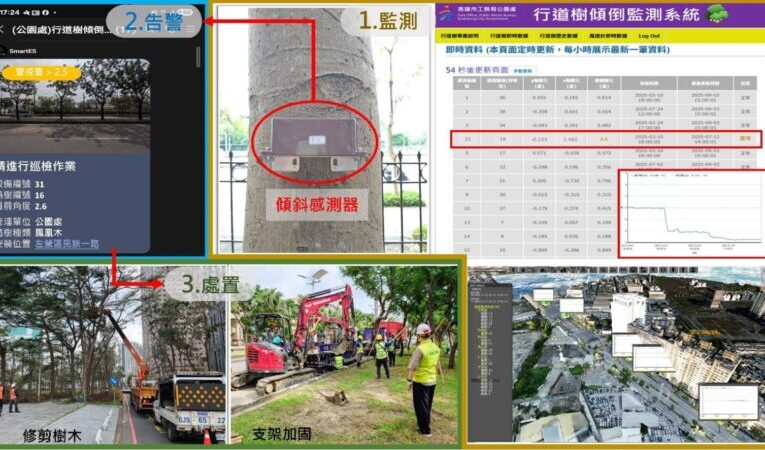Open the 行道樹歷史數據 menu item
Image resolution: width=765 pixels, height=450 pixels.
(558, 36)
